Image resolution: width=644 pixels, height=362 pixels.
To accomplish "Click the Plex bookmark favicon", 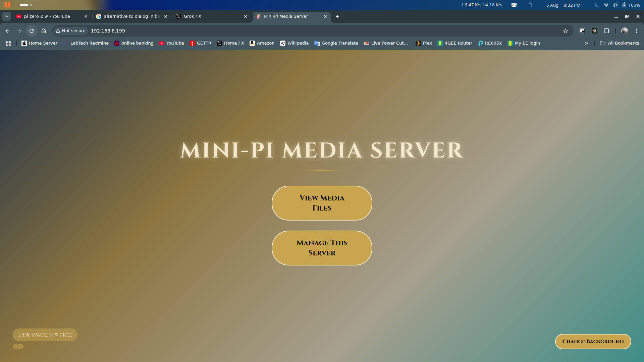I will (x=418, y=43).
